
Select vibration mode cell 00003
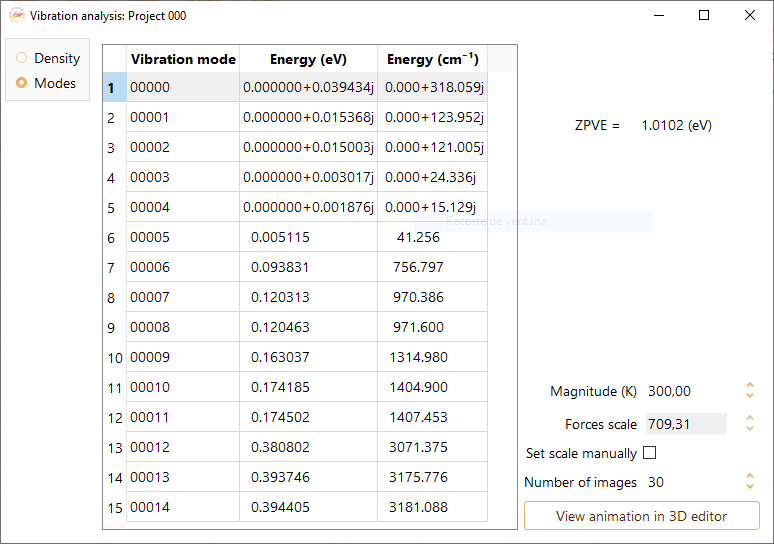point(183,177)
